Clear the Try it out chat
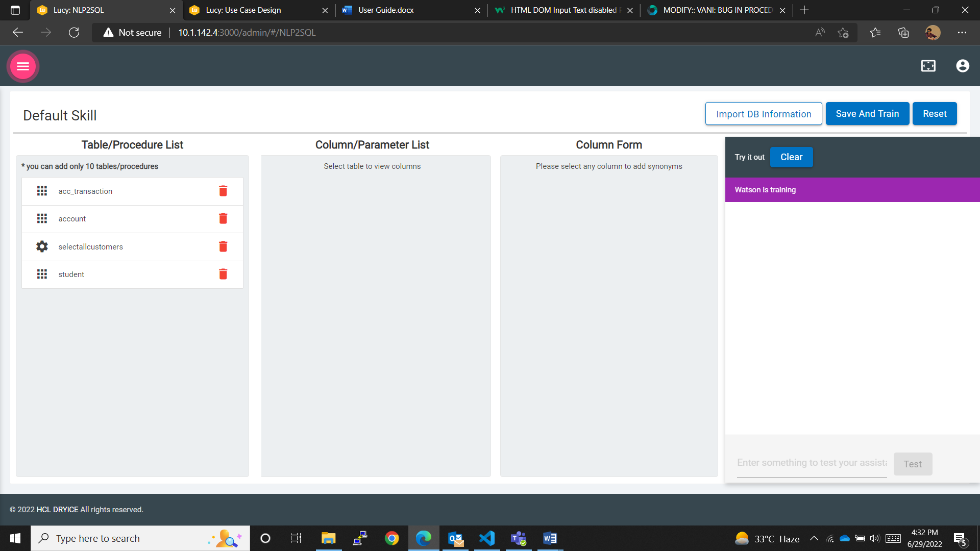The image size is (980, 551). click(791, 157)
